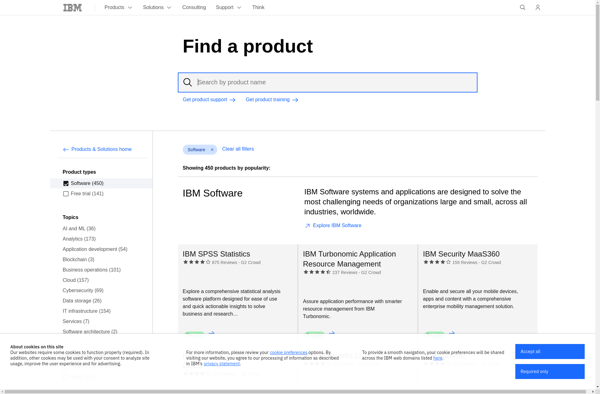Click the horizontal scrollbar at bottom
Screen dimensions: 600x394
pos(295,392)
